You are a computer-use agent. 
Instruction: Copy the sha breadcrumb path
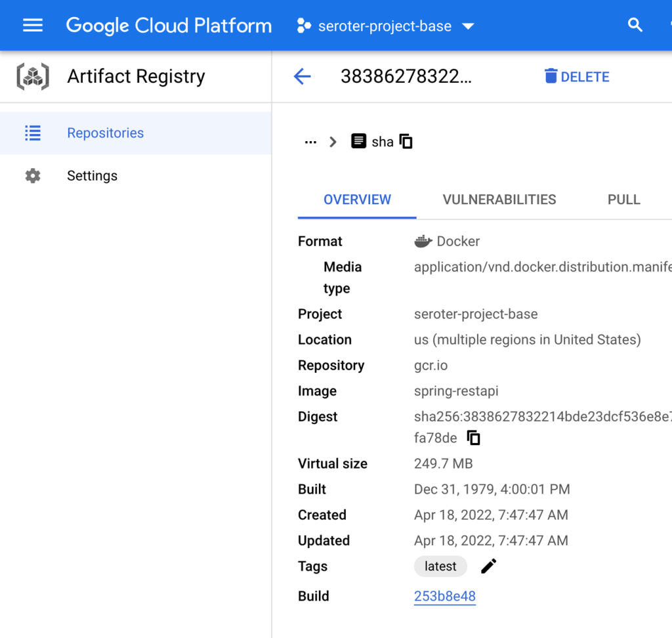click(406, 142)
